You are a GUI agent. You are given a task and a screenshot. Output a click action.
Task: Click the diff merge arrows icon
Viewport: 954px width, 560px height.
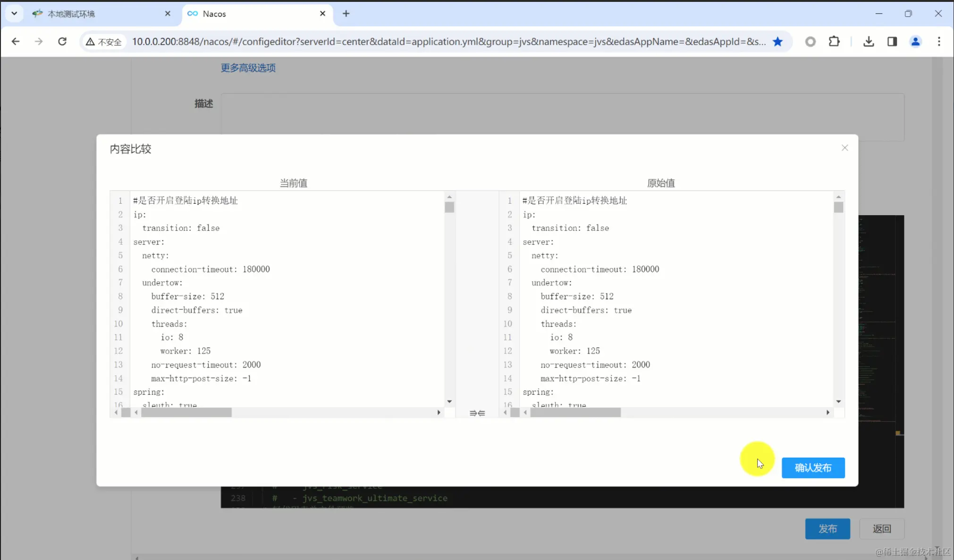(477, 413)
